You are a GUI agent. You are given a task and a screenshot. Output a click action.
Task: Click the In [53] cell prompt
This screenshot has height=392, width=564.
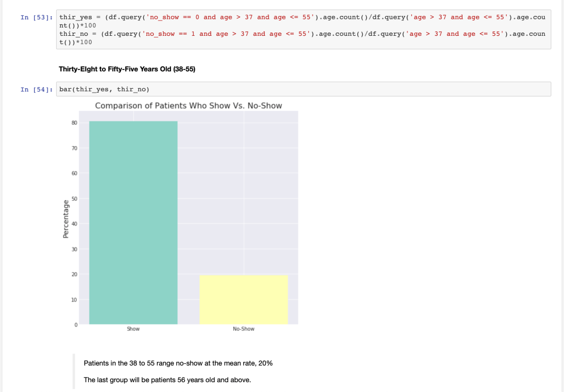(x=36, y=17)
